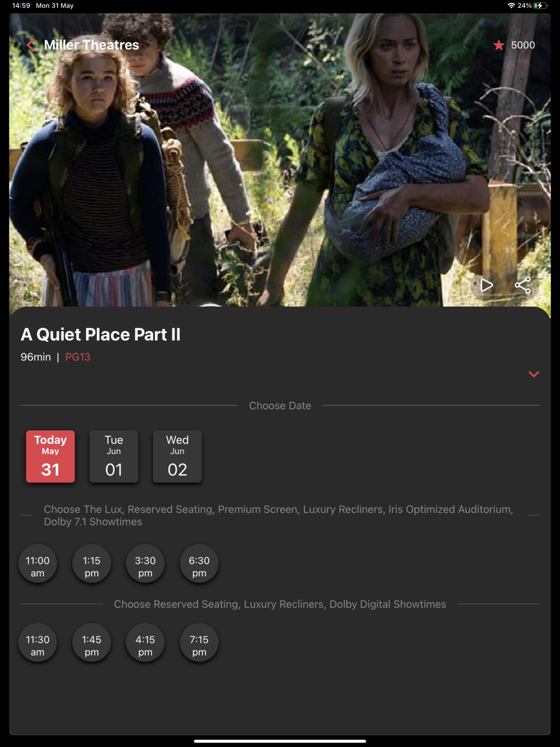Tap the 5000 points counter

click(x=523, y=45)
